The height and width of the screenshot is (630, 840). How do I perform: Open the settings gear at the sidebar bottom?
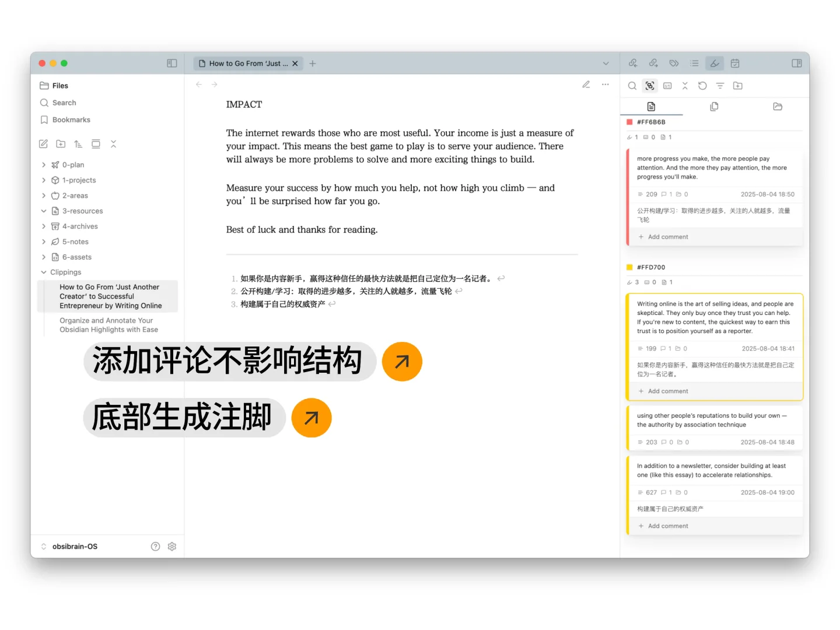click(x=172, y=547)
